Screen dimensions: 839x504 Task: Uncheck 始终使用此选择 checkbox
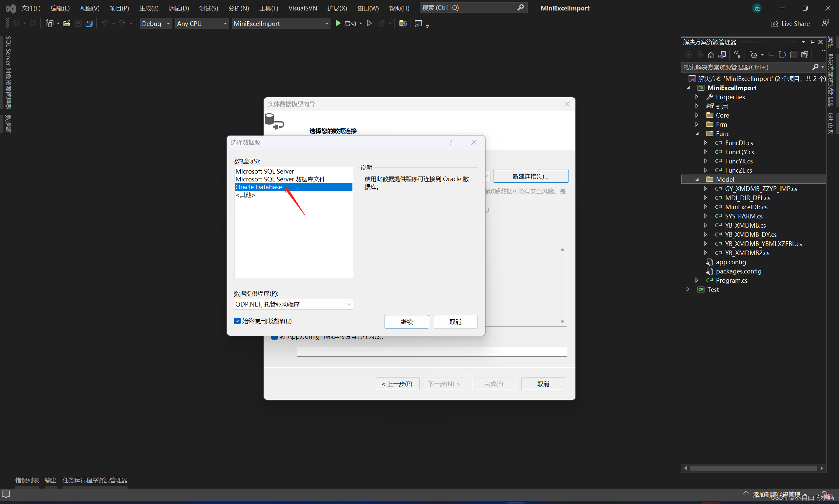[237, 321]
